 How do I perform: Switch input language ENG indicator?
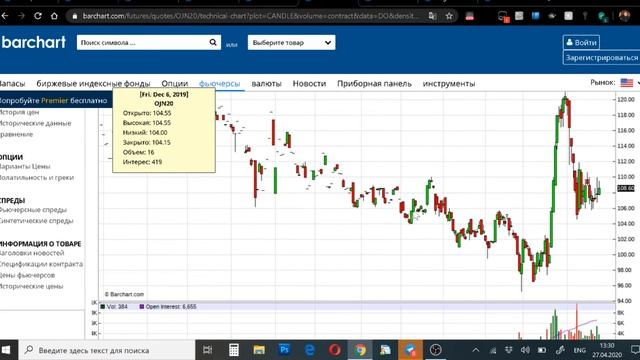[x=580, y=350]
